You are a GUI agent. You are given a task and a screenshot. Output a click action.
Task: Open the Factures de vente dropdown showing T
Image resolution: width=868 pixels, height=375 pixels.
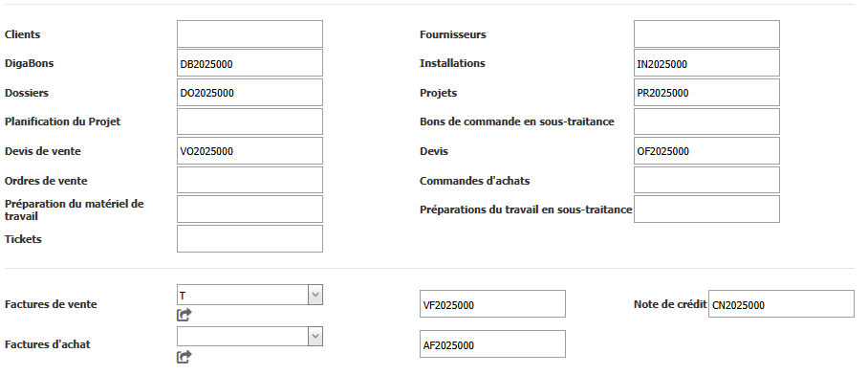click(250, 296)
